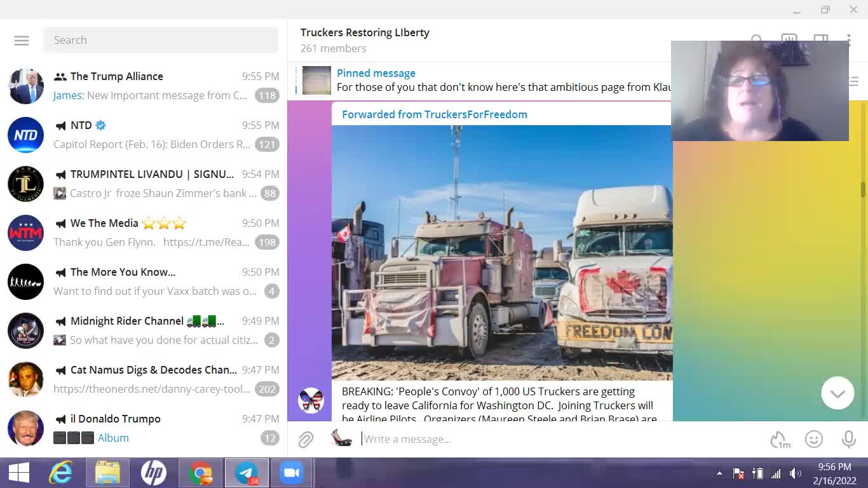
Task: Click the chat scrollbar
Action: pyautogui.click(x=864, y=189)
